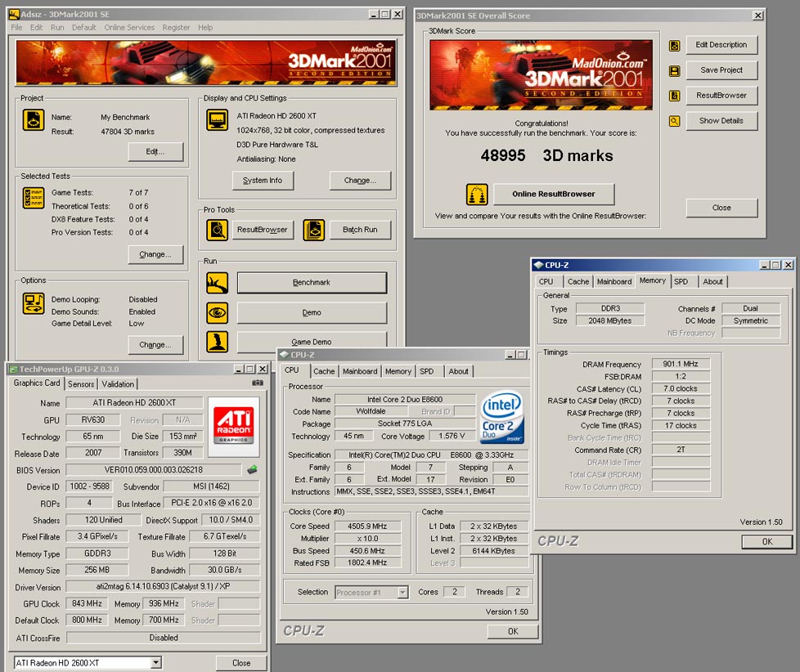This screenshot has height=672, width=800.
Task: Click the BIOS save chip icon in GPU-Z
Action: click(x=252, y=469)
